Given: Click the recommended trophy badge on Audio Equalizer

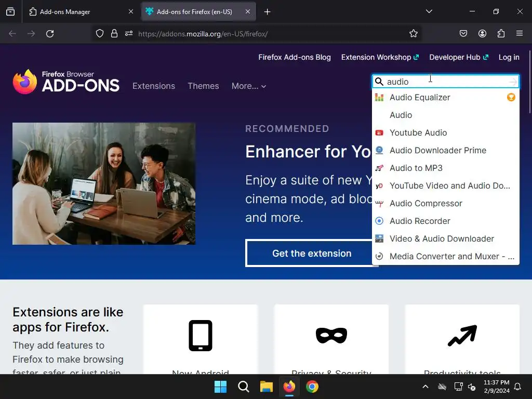Looking at the screenshot, I should pyautogui.click(x=511, y=97).
